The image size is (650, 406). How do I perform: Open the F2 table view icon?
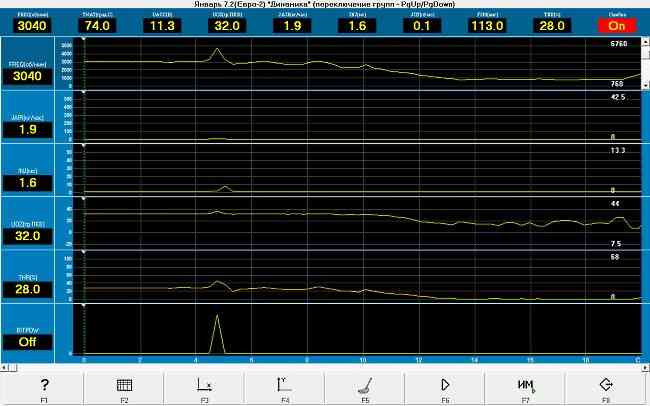124,385
